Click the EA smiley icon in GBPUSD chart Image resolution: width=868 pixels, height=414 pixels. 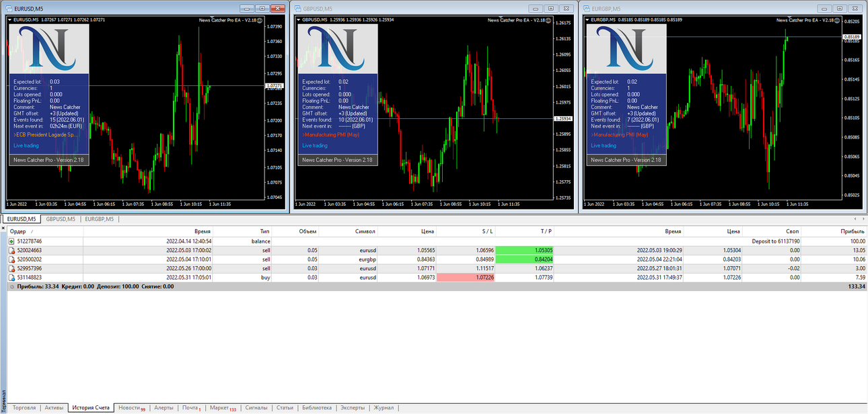tap(549, 20)
